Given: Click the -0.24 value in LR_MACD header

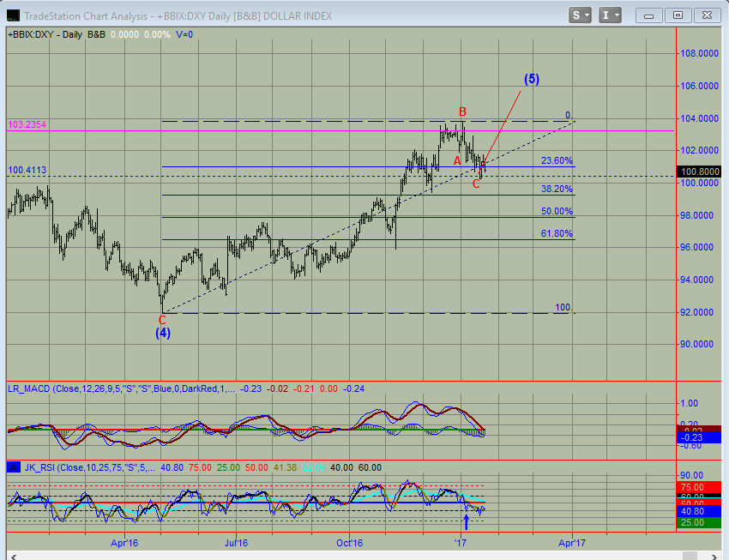Looking at the screenshot, I should point(353,388).
